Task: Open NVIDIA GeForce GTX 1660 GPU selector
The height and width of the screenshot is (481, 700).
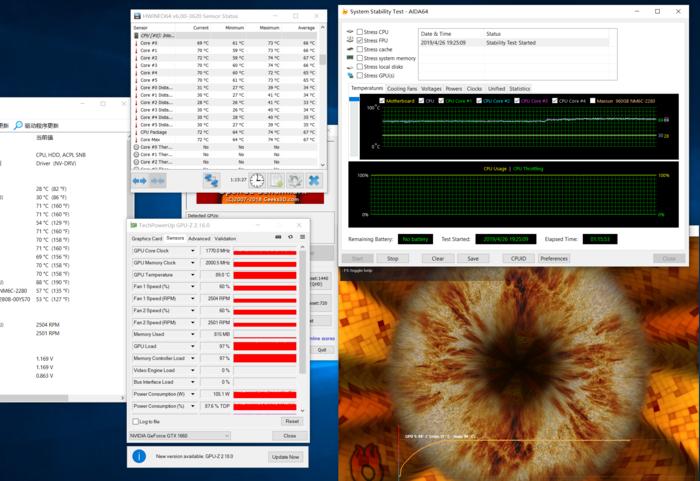Action: (x=179, y=435)
